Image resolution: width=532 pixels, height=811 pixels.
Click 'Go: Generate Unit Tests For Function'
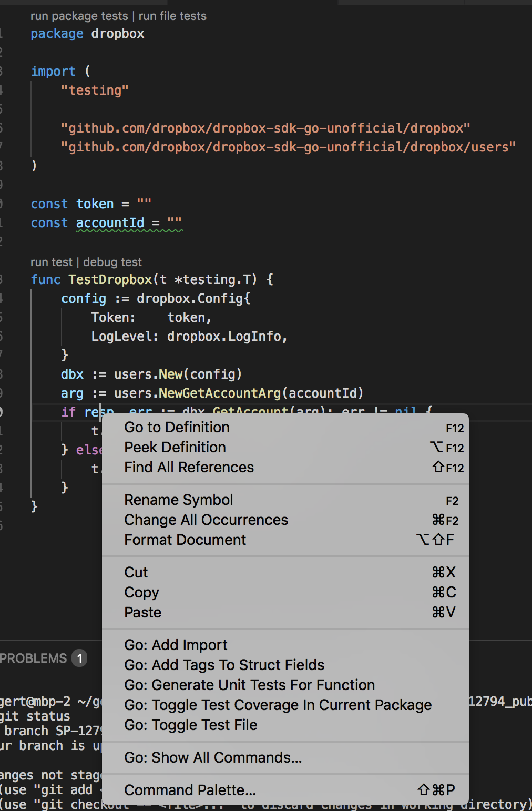[x=249, y=685]
